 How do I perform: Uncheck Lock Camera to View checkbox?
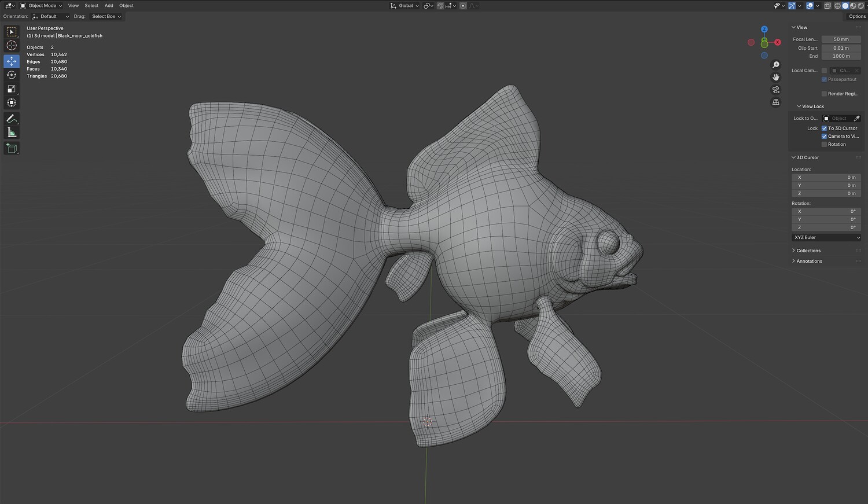[824, 137]
